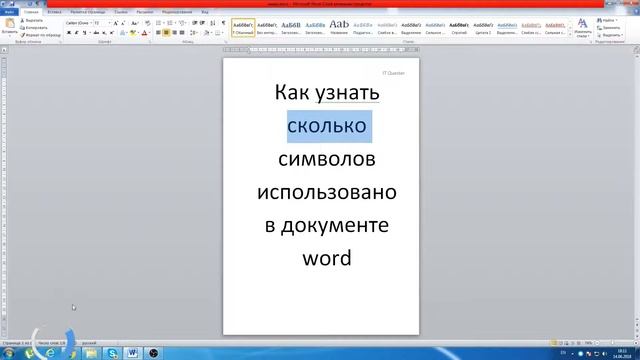Viewport: 640px width, 360px height.
Task: Align text right
Action: [x=174, y=33]
